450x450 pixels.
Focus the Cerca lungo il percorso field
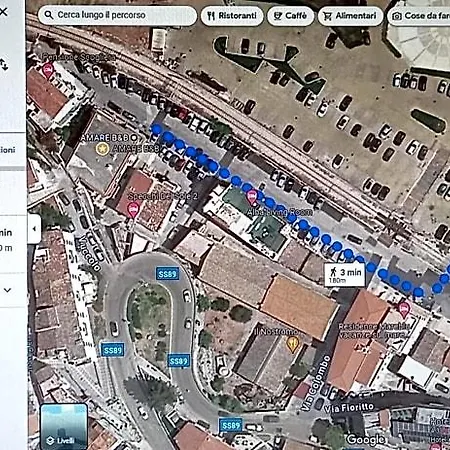[117, 15]
